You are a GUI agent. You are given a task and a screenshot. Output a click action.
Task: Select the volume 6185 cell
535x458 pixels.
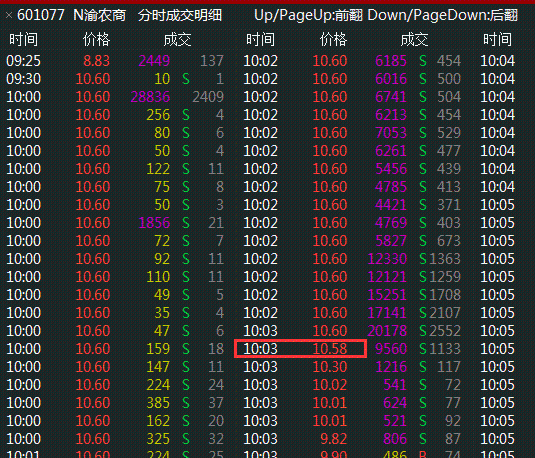coord(391,61)
